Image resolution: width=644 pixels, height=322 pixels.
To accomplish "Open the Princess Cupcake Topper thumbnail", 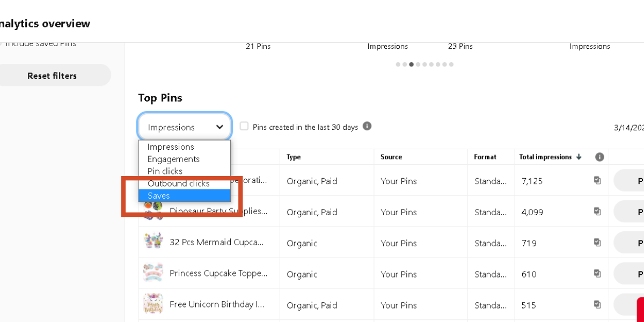I will click(153, 273).
